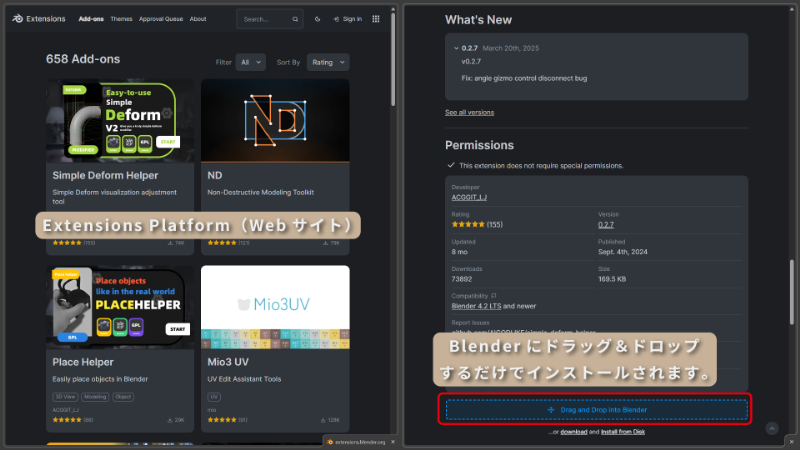Click the Size value 169.5 KB
The height and width of the screenshot is (450, 800).
[x=612, y=279]
